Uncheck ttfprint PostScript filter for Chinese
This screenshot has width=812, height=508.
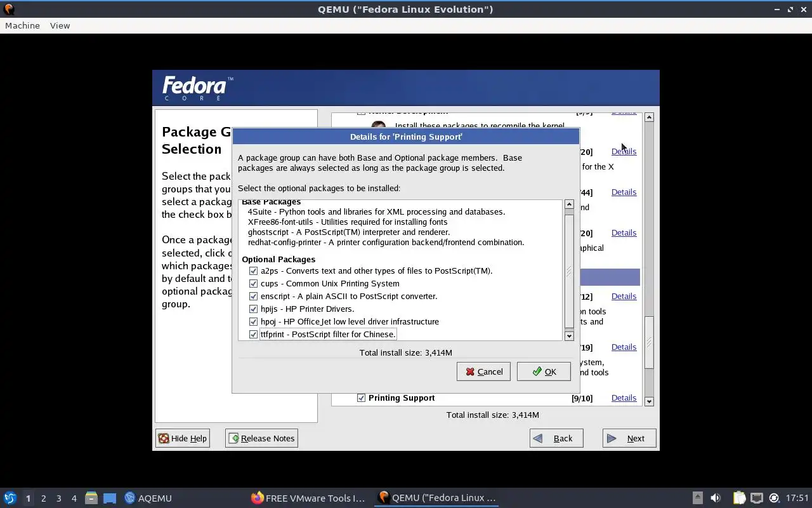(254, 335)
